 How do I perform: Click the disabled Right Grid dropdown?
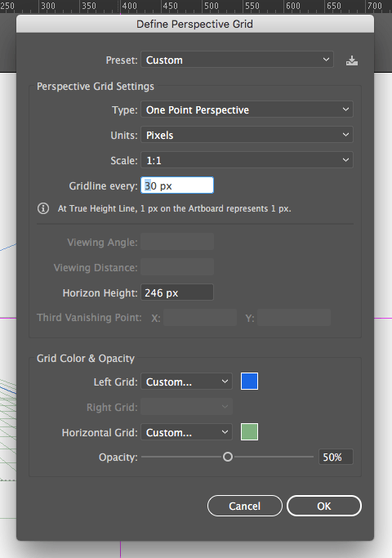pyautogui.click(x=187, y=407)
